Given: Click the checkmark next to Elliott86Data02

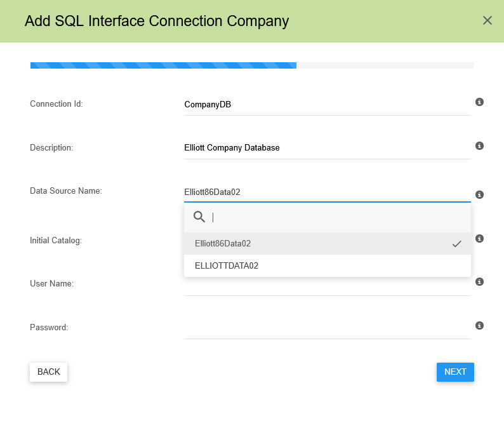Looking at the screenshot, I should (456, 244).
